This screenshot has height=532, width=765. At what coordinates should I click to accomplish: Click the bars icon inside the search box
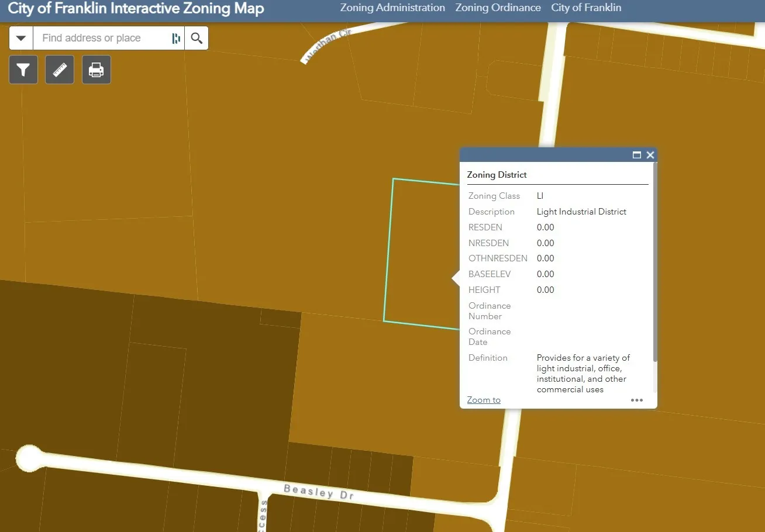pos(175,38)
